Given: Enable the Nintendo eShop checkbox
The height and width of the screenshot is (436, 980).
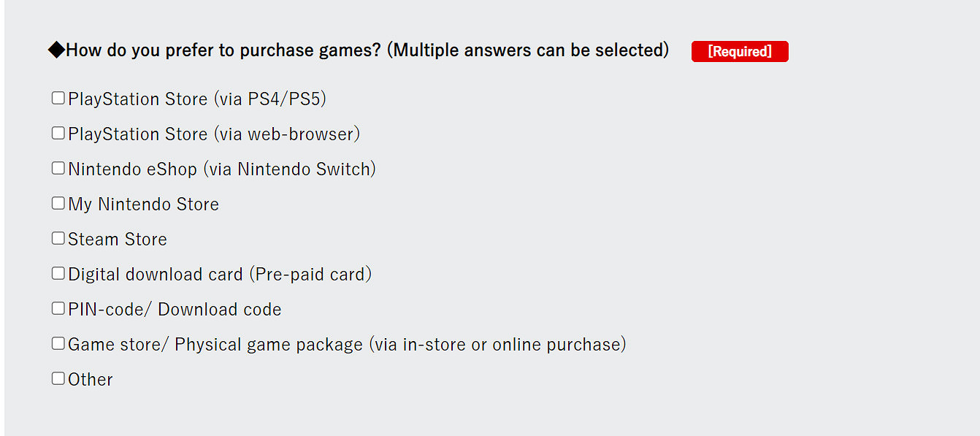Looking at the screenshot, I should pos(58,169).
